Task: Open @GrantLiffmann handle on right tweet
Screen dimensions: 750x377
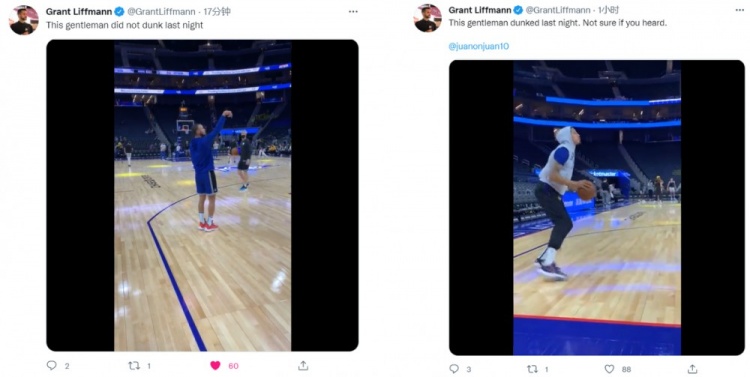Action: click(558, 10)
